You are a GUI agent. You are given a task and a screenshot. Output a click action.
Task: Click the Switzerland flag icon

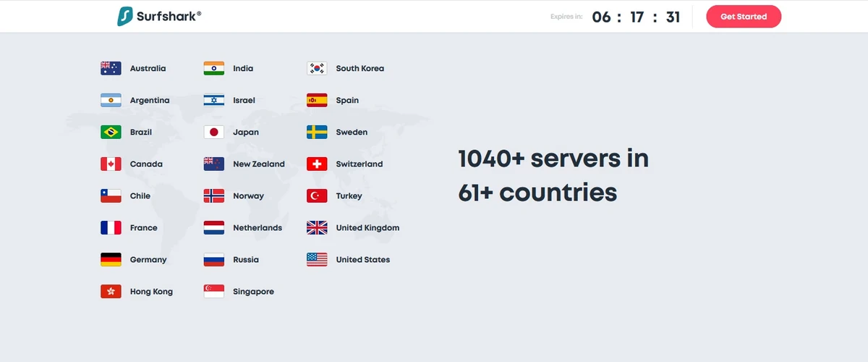coord(317,164)
